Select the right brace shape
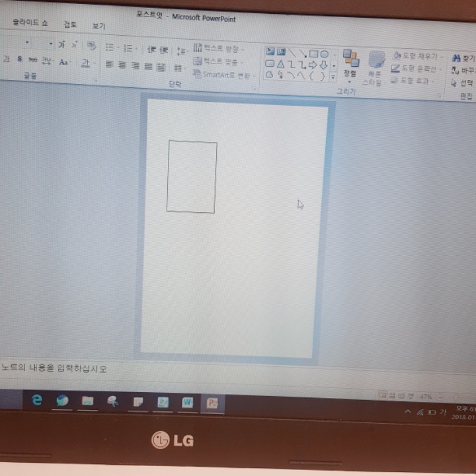476x476 pixels. 323,77
